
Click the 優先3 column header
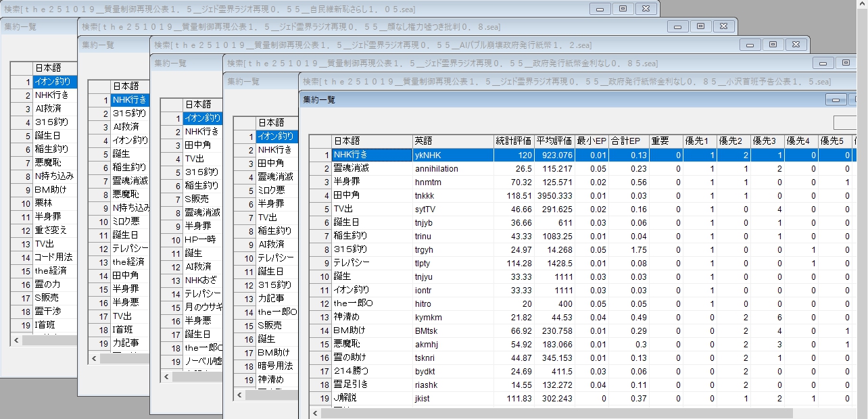(x=767, y=141)
